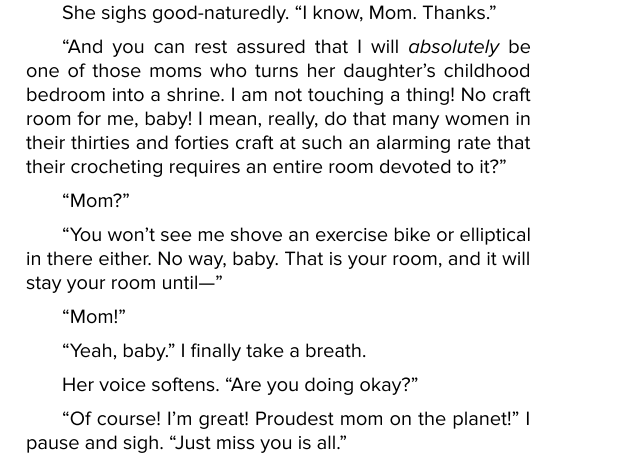Click the word "breath"
The width and height of the screenshot is (642, 458).
(x=335, y=351)
